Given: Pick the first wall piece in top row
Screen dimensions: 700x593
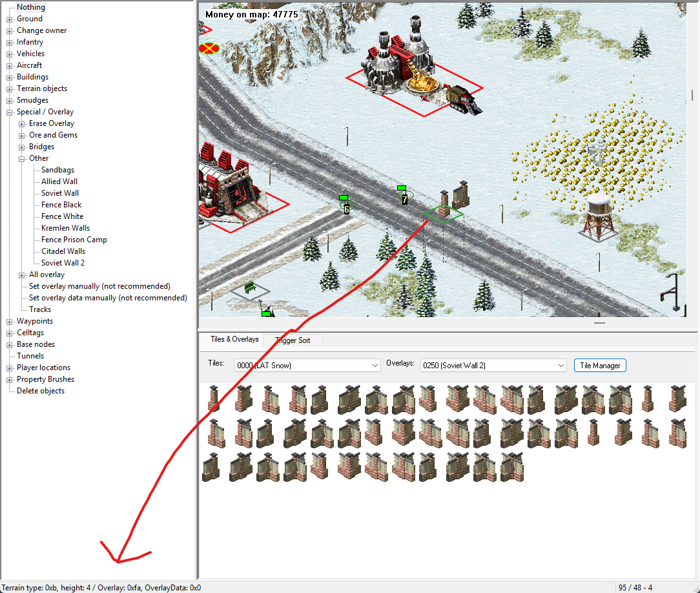Looking at the screenshot, I should (x=214, y=399).
